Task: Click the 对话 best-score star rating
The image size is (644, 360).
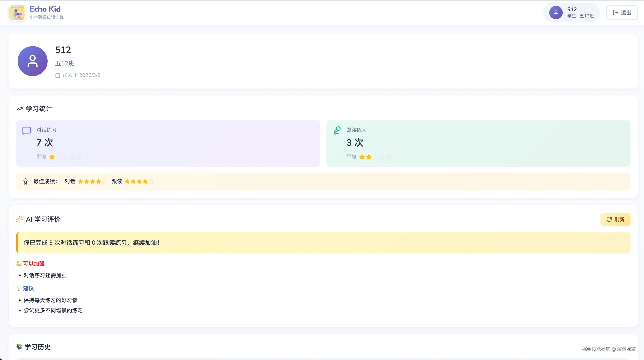Action: click(x=92, y=182)
